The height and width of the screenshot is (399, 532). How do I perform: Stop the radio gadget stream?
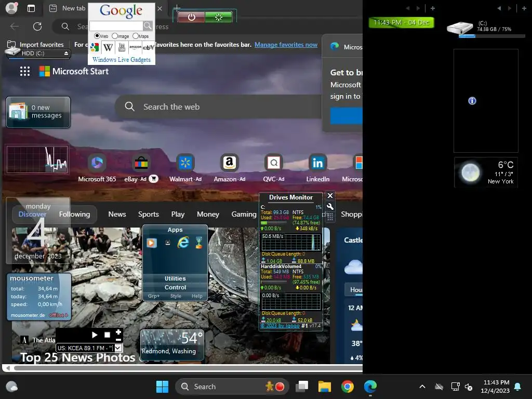[107, 335]
